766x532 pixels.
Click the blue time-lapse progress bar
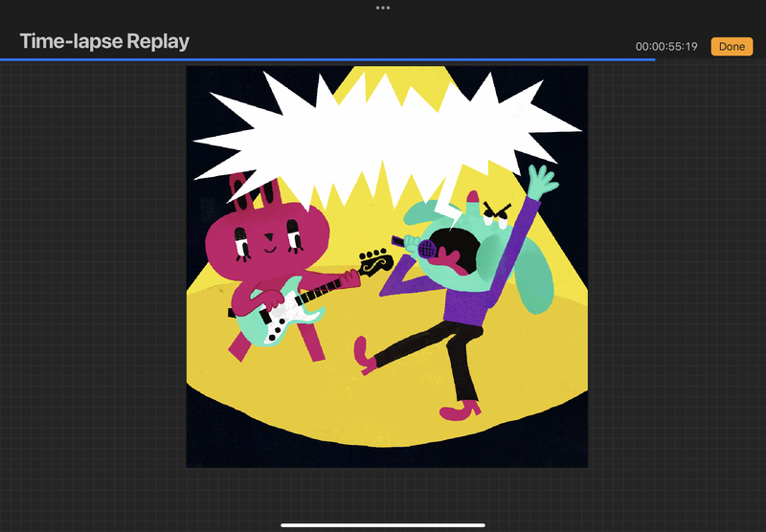[x=326, y=59]
